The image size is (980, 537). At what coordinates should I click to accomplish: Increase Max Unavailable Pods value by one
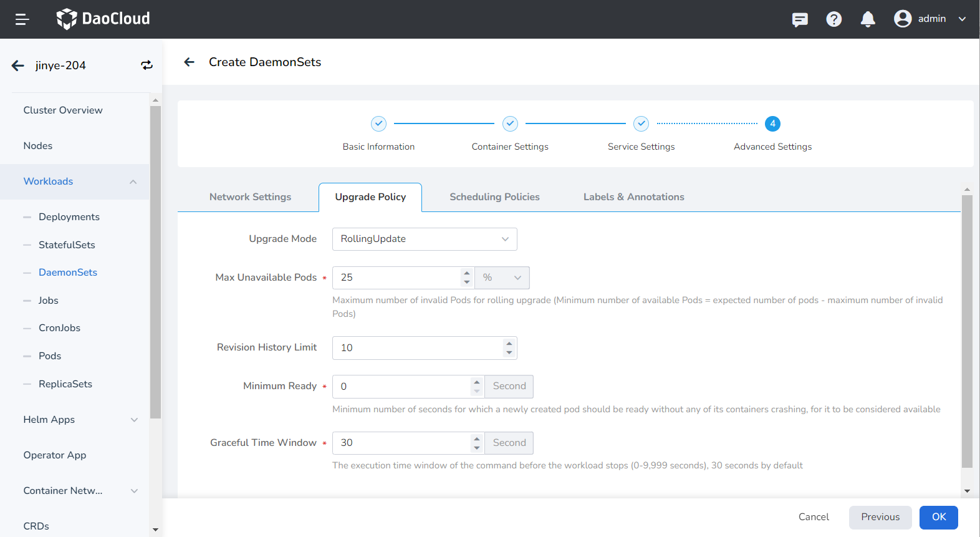[466, 273]
